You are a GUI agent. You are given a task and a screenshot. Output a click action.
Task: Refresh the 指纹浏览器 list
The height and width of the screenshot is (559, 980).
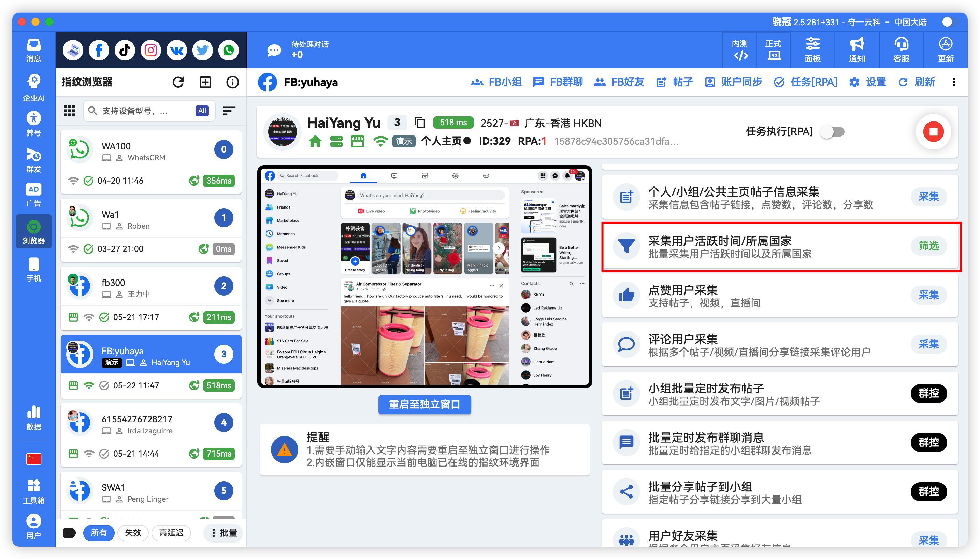(178, 82)
